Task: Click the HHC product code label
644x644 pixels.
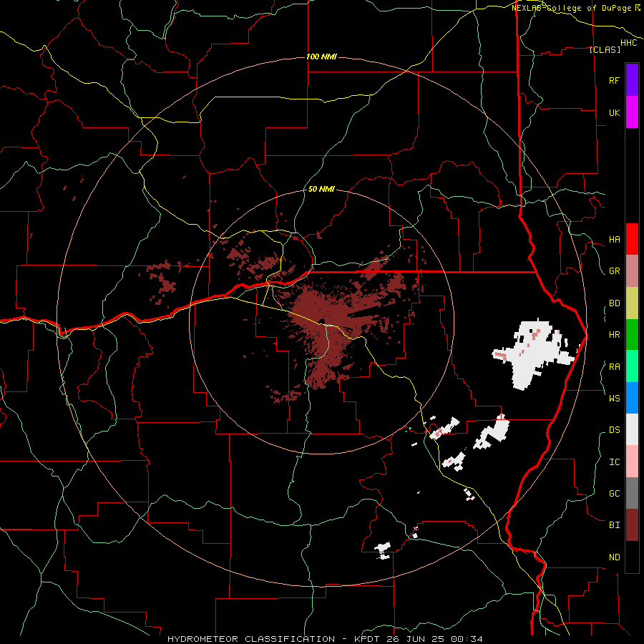Action: (628, 43)
